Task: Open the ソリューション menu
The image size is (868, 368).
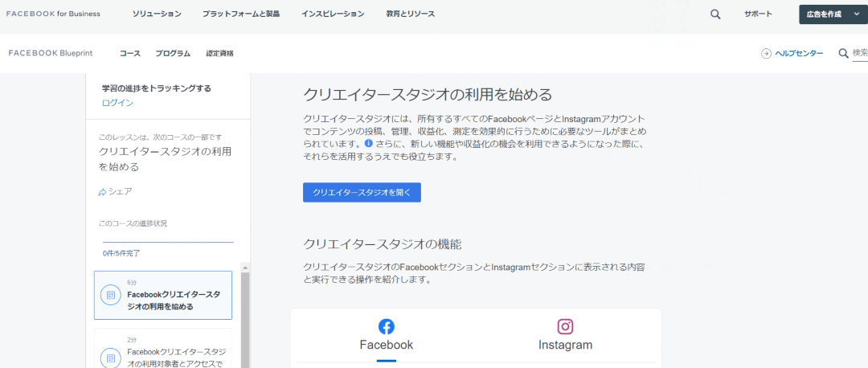Action: [157, 14]
